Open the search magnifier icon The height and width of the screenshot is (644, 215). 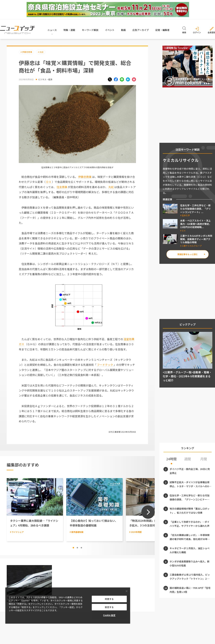pyautogui.click(x=184, y=28)
